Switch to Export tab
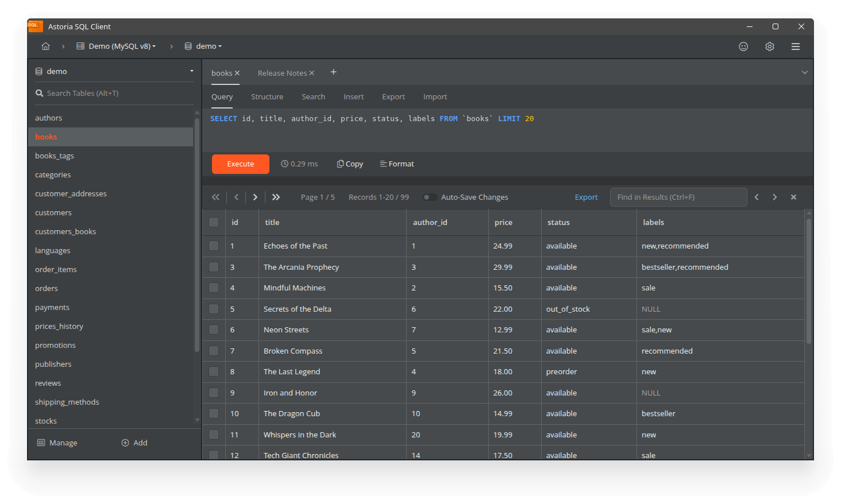 click(x=394, y=96)
